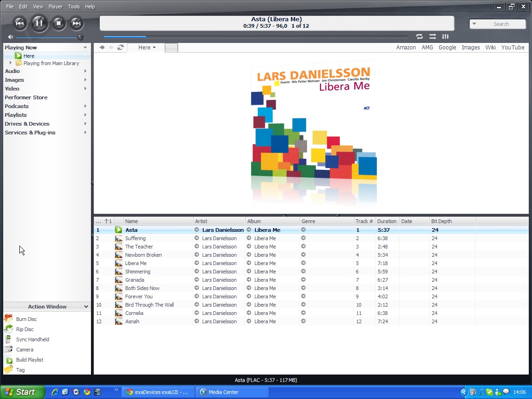Open the search options dropdown arrow
Image resolution: width=532 pixels, height=399 pixels.
click(474, 24)
